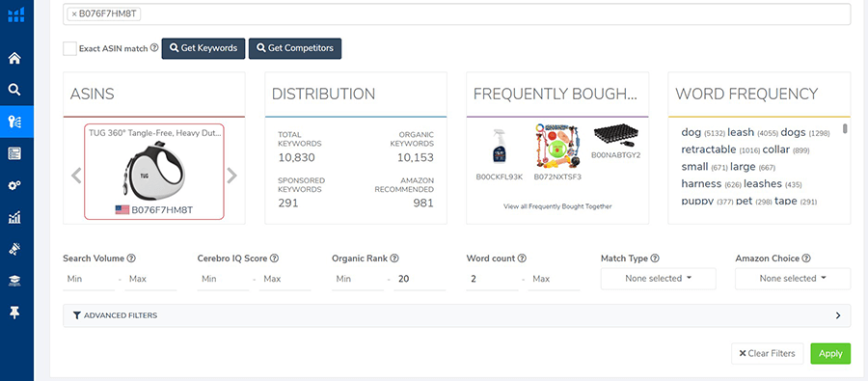Click the Search Volume Min field
Viewport: 868px width, 381px height.
point(89,279)
